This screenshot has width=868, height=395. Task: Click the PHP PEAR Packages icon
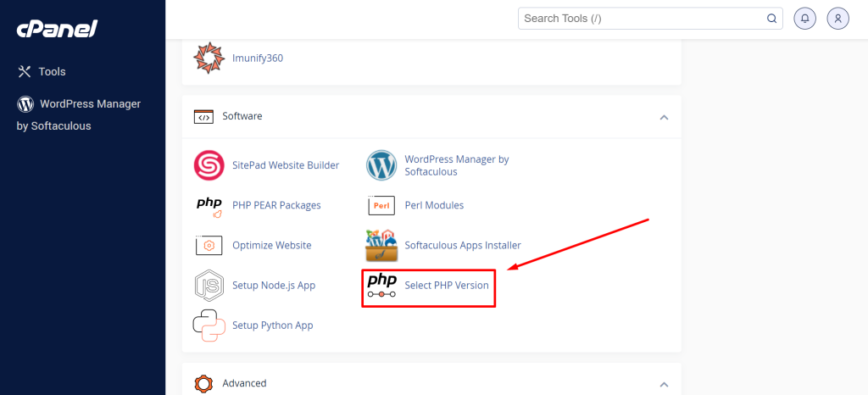[x=209, y=206]
